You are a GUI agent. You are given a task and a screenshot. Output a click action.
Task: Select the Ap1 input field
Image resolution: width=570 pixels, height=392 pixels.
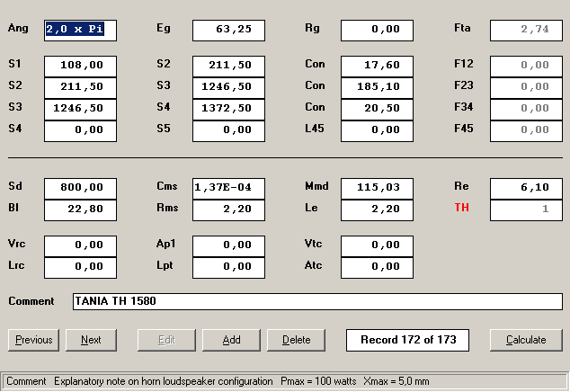228,245
